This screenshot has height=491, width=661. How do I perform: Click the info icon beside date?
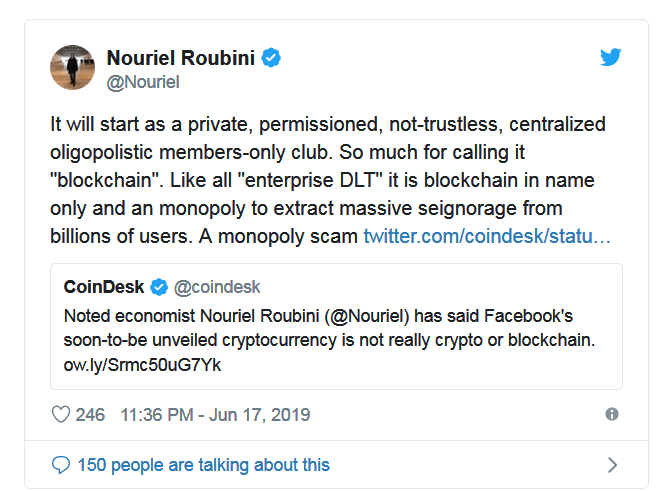pos(612,414)
